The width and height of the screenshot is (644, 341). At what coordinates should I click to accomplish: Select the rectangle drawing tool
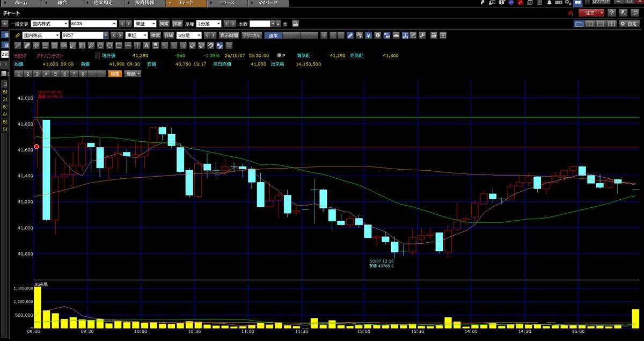coord(119,45)
